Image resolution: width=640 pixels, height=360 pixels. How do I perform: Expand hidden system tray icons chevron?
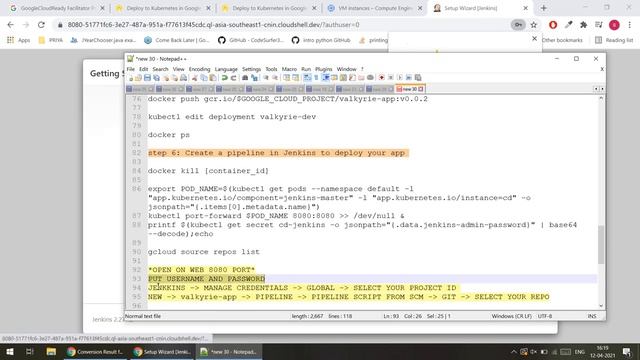pyautogui.click(x=513, y=352)
